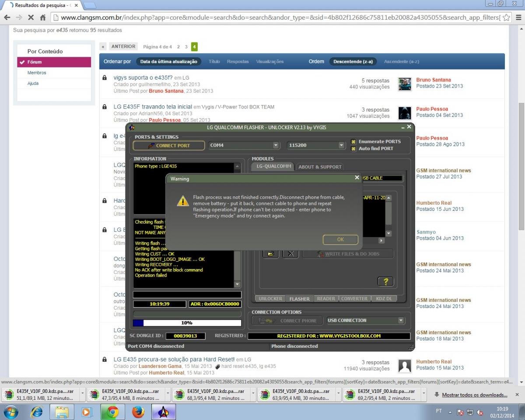The image size is (525, 420).
Task: Switch to LG-QUALCOMM tab
Action: pyautogui.click(x=274, y=166)
